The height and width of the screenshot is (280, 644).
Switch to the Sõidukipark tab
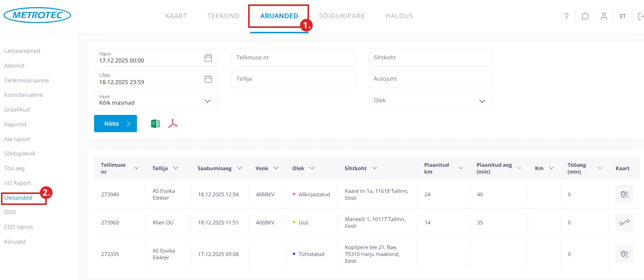342,16
